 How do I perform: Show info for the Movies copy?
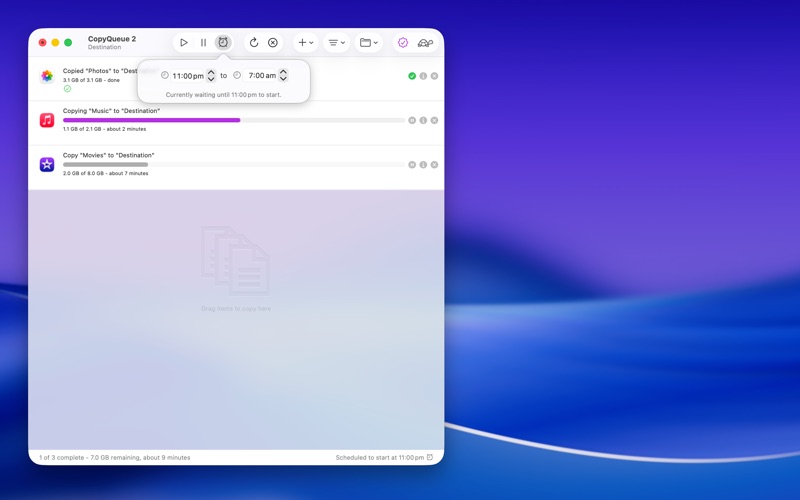pyautogui.click(x=423, y=165)
